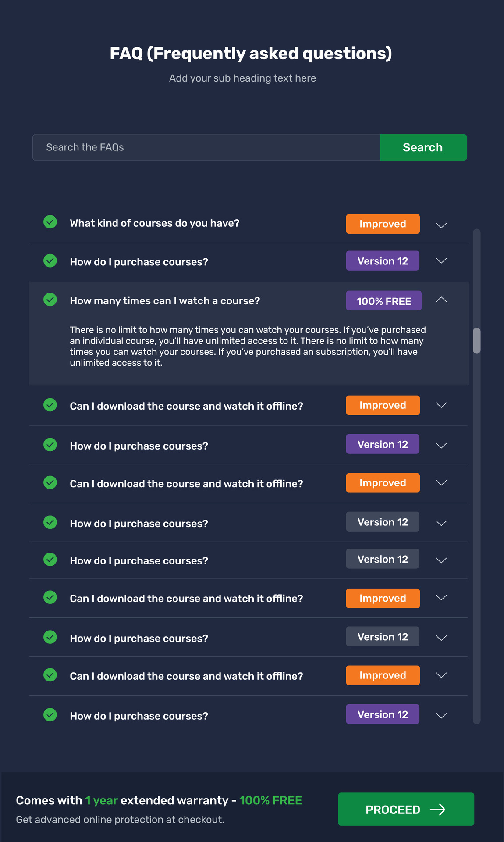
Task: Click the green check icon on the first 'How do I purchase courses?' row
Action: pos(50,260)
